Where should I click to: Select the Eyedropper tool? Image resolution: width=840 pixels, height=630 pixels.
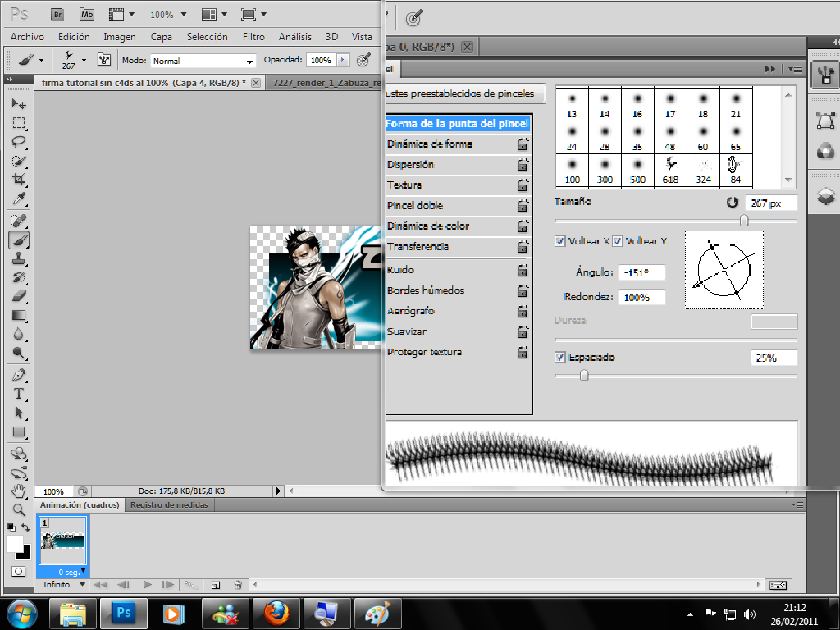[19, 199]
